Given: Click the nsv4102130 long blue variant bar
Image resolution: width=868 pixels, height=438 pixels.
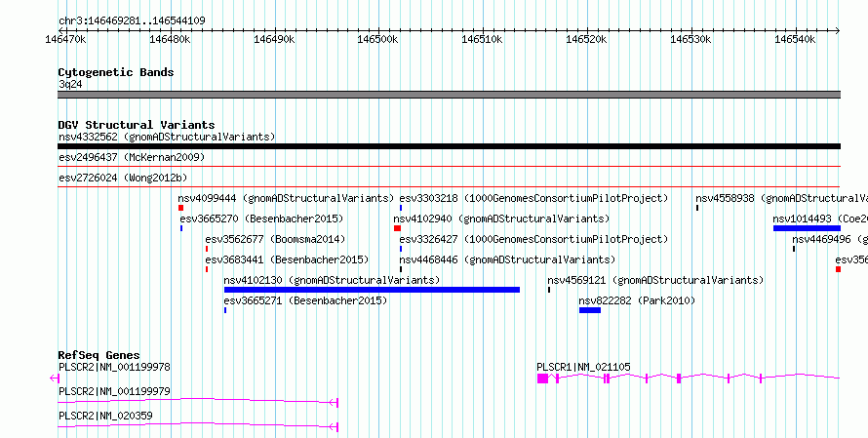Looking at the screenshot, I should coord(372,290).
